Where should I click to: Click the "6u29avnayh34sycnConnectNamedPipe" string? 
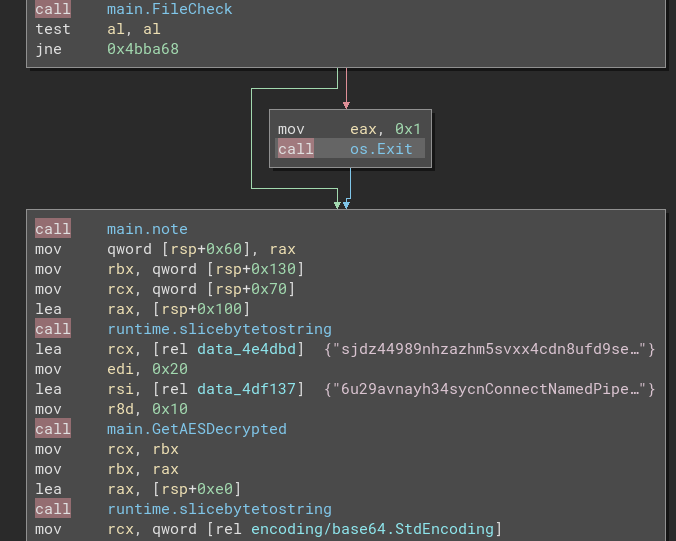tap(490, 389)
